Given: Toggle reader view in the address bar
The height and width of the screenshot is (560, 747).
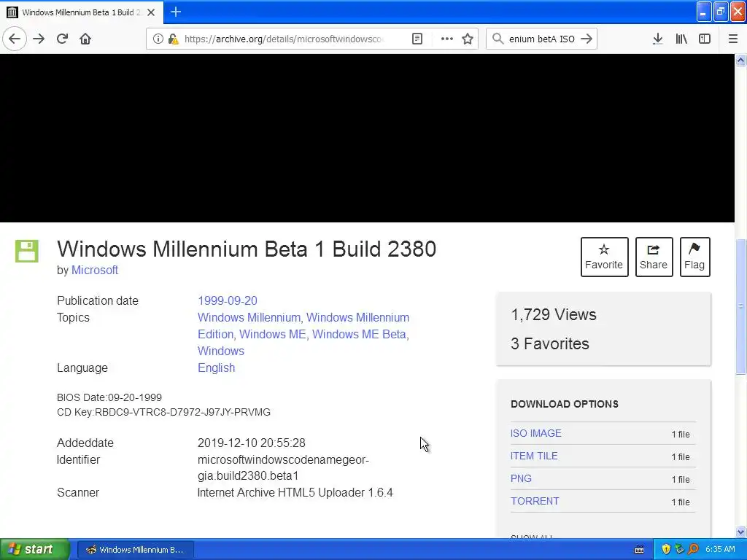Looking at the screenshot, I should 417,39.
